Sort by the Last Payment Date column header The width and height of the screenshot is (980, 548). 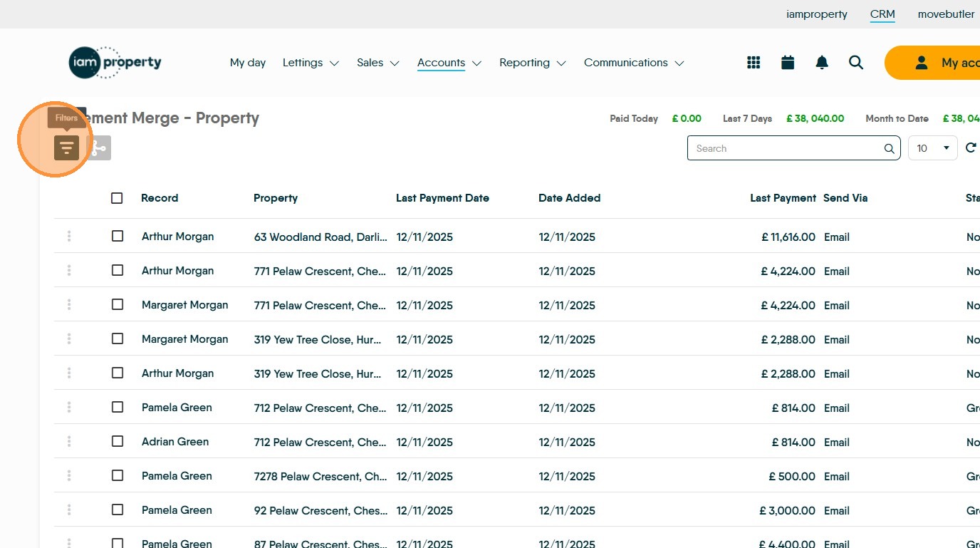[x=442, y=198]
